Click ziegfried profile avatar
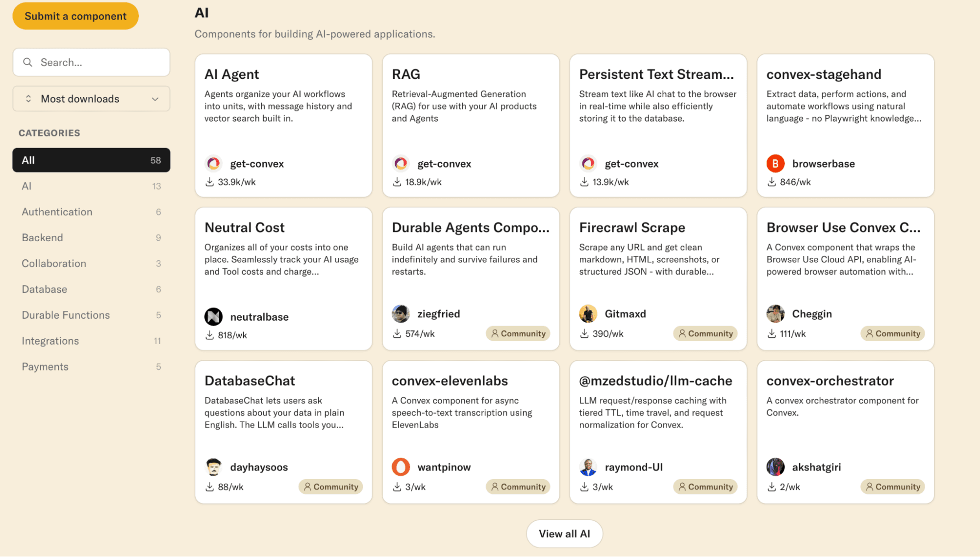This screenshot has width=980, height=557. tap(401, 314)
